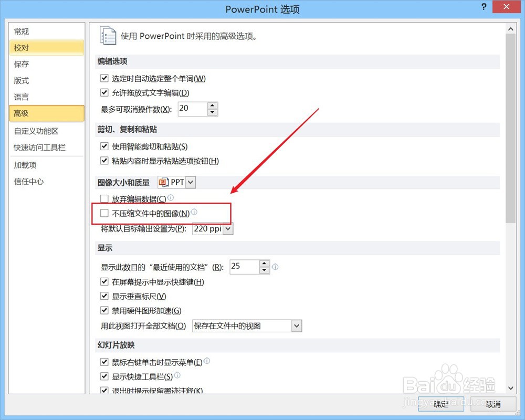Click the 图像大小和质量 section label

(123, 183)
